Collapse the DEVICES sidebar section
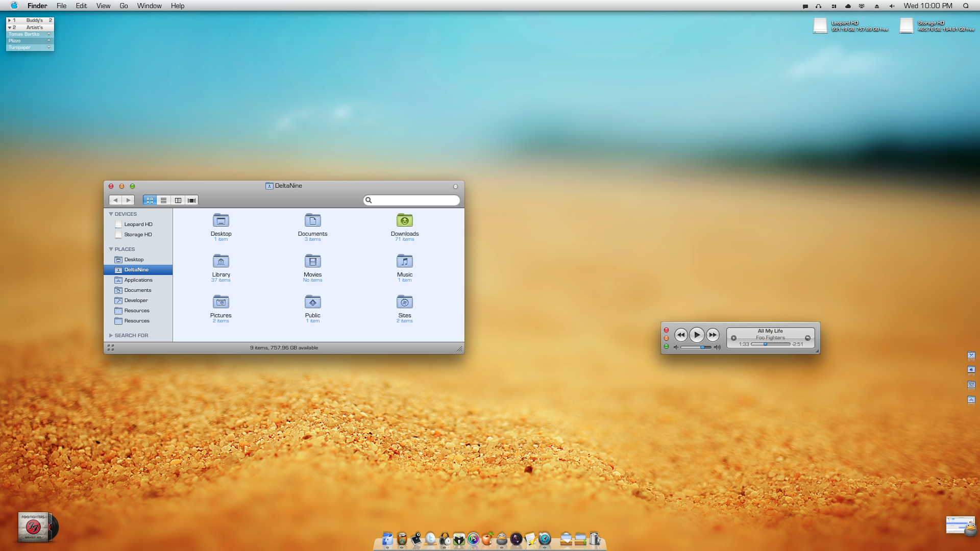The width and height of the screenshot is (980, 551). tap(111, 214)
